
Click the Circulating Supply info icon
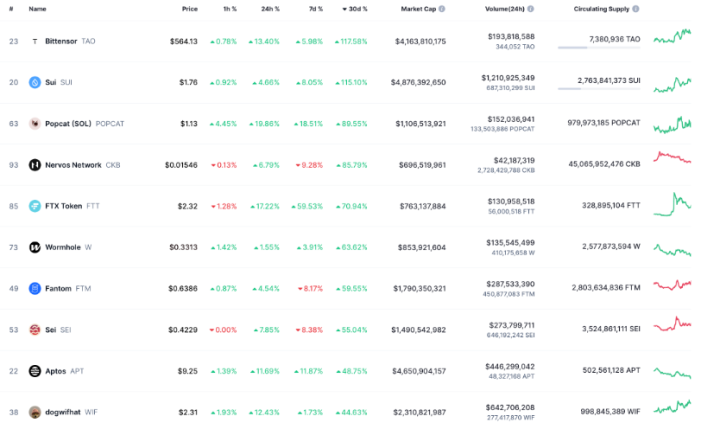636,8
